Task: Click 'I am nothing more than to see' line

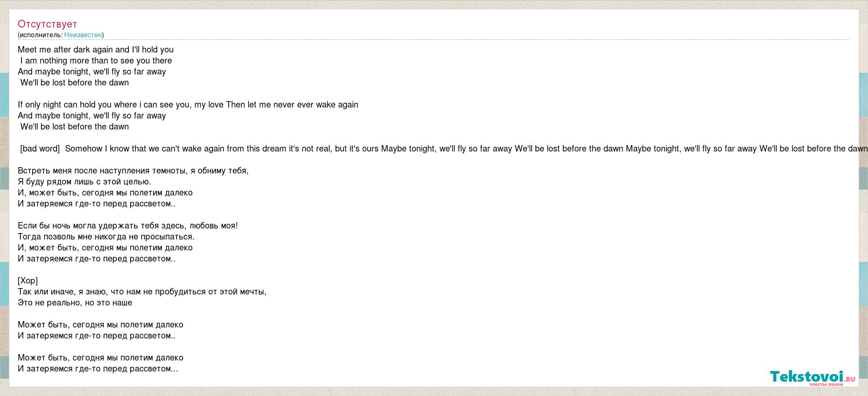Action: (x=96, y=60)
